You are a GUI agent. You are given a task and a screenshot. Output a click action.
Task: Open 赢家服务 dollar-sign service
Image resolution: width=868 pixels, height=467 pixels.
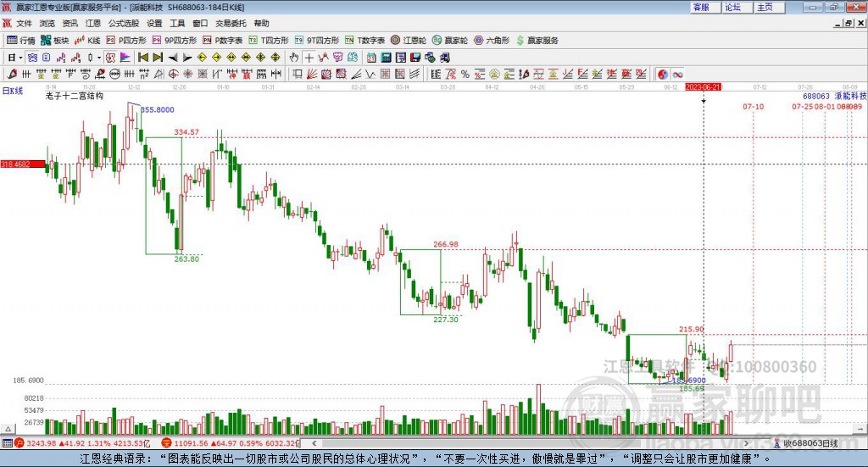(x=537, y=41)
